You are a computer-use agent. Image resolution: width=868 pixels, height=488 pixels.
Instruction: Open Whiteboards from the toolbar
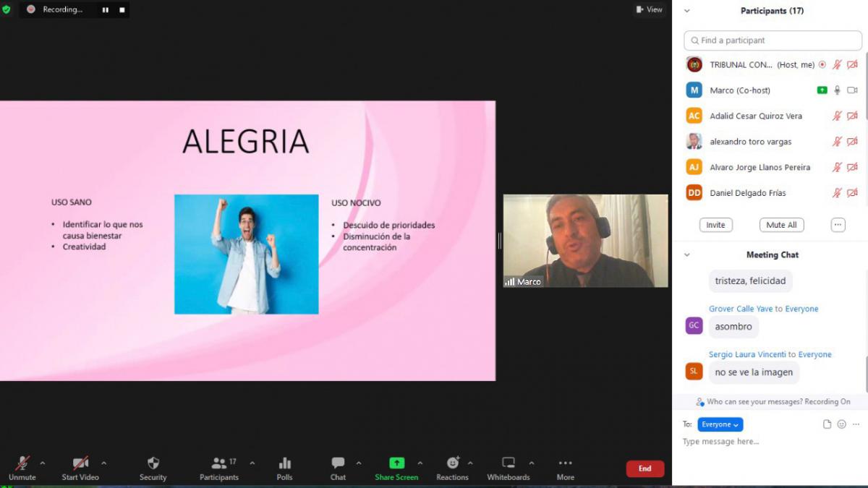pyautogui.click(x=509, y=463)
